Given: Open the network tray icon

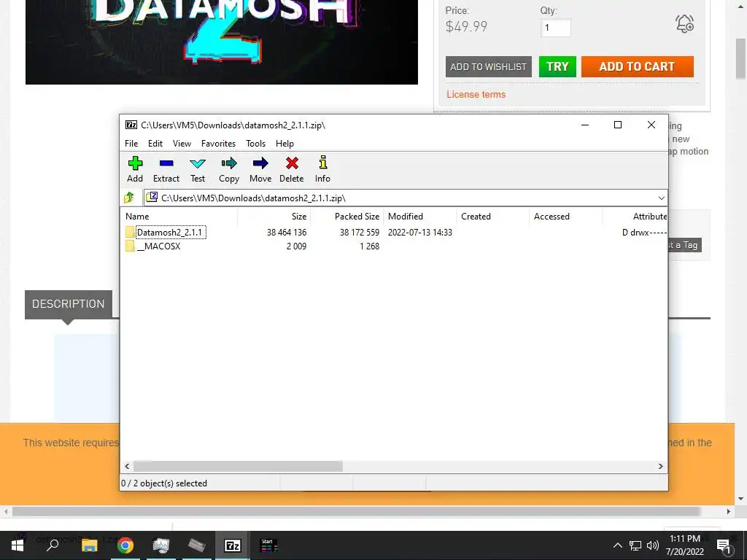Looking at the screenshot, I should [x=635, y=545].
